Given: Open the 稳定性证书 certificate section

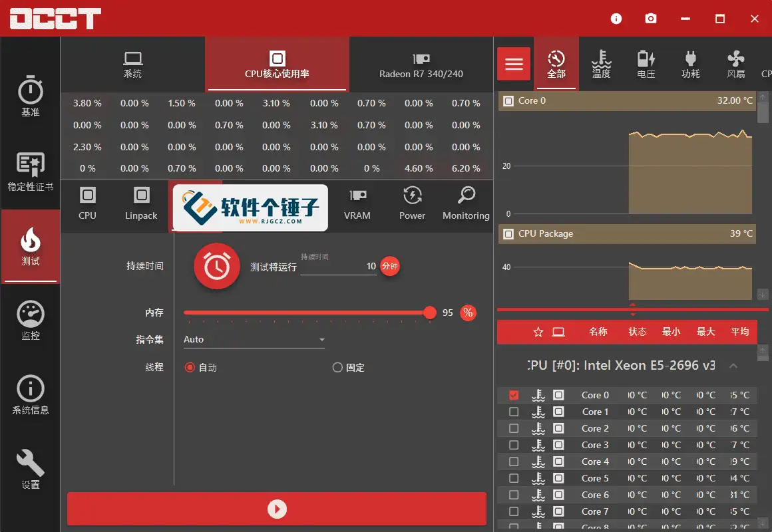Looking at the screenshot, I should click(31, 172).
